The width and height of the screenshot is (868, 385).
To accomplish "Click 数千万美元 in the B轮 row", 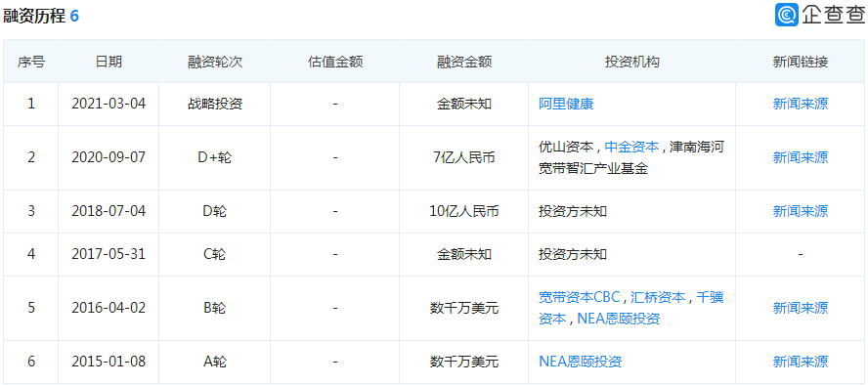I will (x=464, y=308).
